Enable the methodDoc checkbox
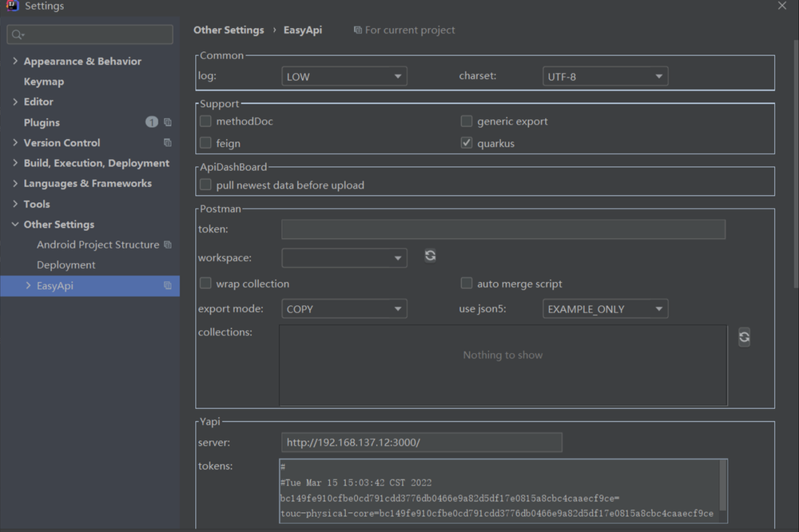This screenshot has width=799, height=532. click(x=205, y=121)
